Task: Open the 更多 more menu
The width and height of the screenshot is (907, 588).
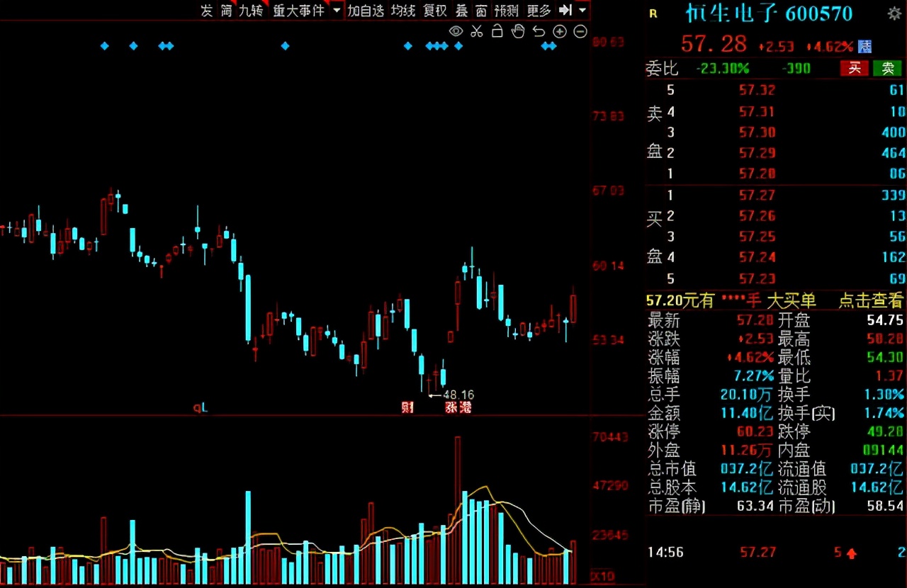Action: [x=539, y=11]
